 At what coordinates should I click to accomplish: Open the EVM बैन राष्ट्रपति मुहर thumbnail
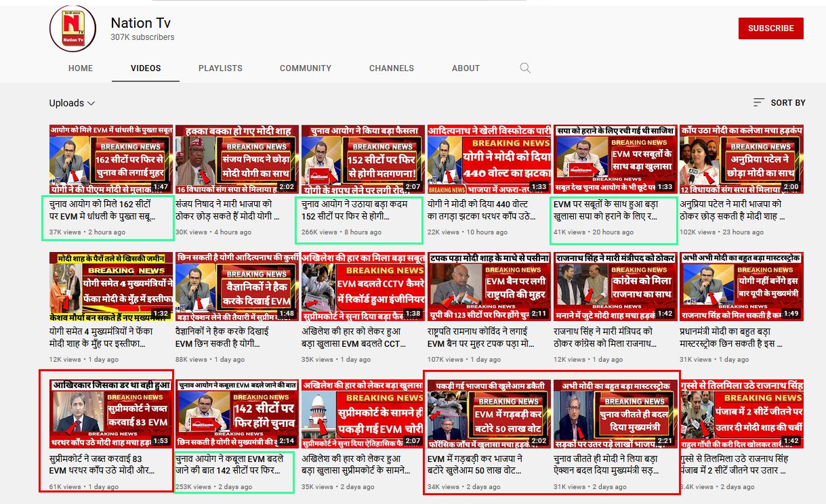[x=488, y=287]
